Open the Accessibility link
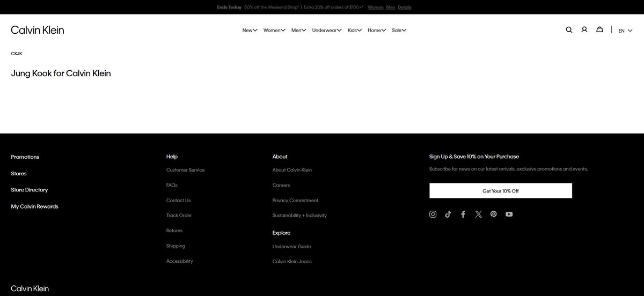 pos(180,261)
